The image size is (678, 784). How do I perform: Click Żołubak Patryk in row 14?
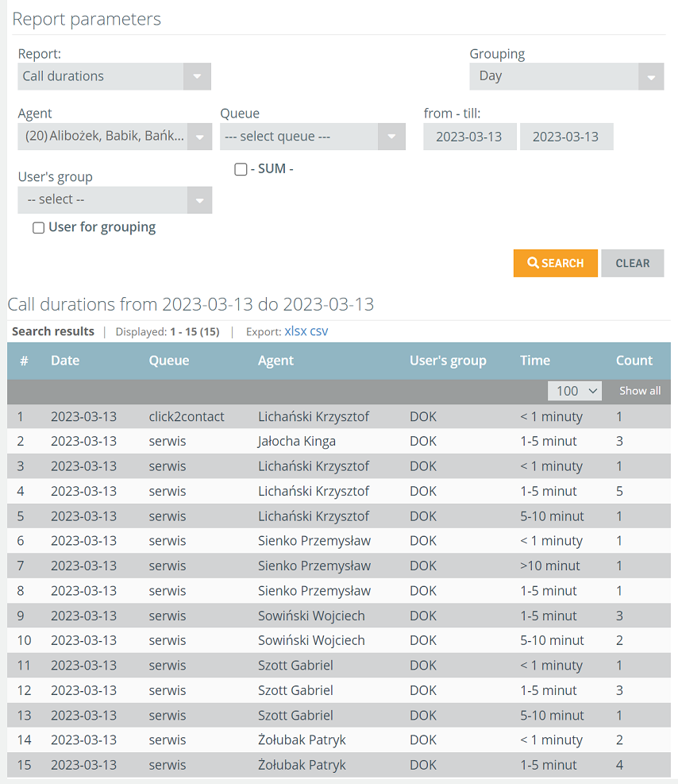point(302,740)
